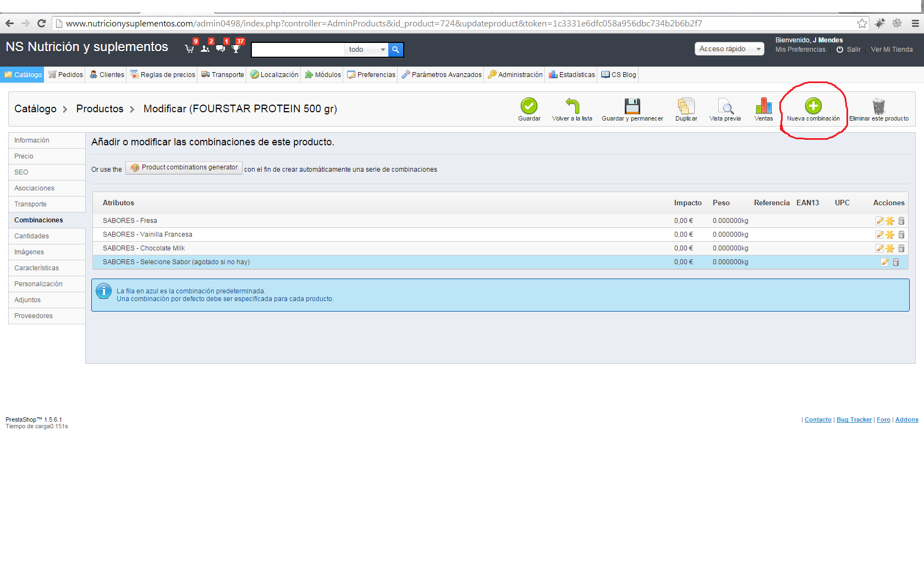Expand the Acceso rápido dropdown
Viewport: 924px width, 578px height.
pyautogui.click(x=729, y=49)
